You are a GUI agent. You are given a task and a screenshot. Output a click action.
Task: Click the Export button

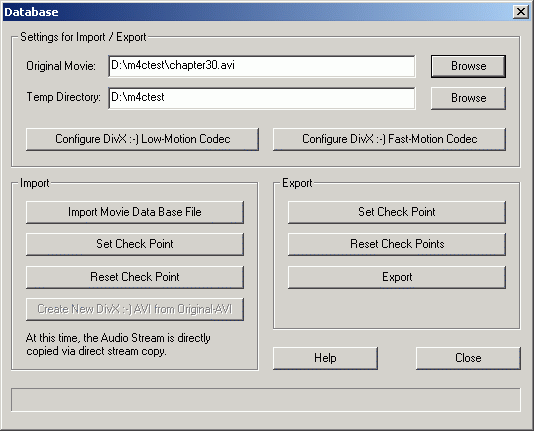(397, 277)
